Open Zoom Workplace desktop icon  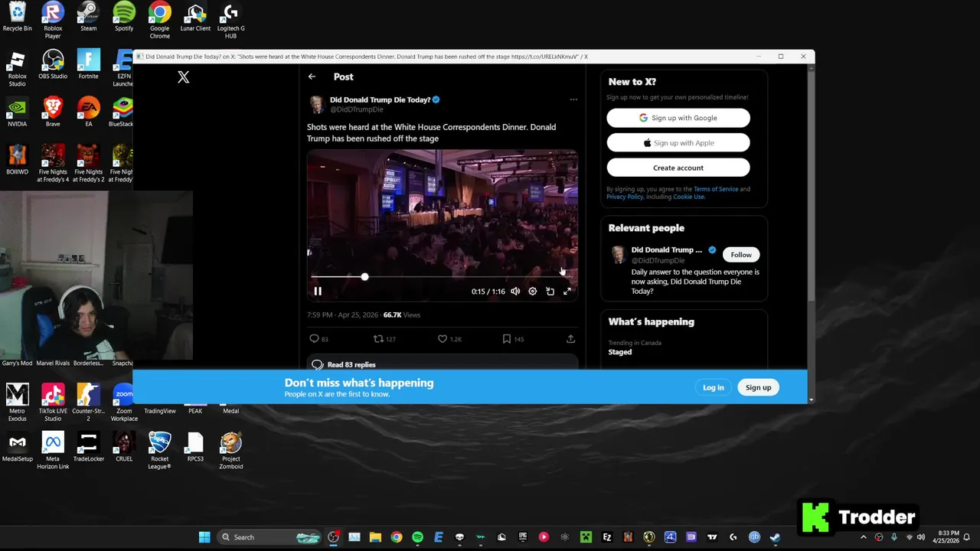tap(124, 403)
